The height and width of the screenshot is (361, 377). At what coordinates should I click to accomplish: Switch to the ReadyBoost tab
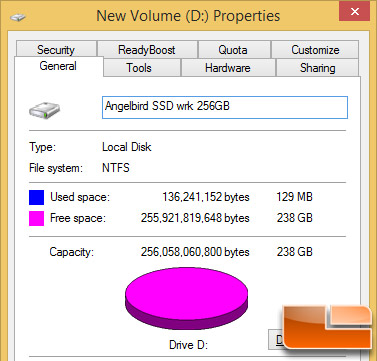coord(147,49)
